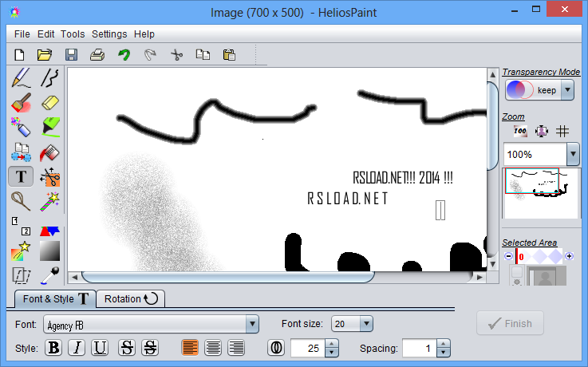
Task: Open the Tools menu
Action: pos(73,34)
